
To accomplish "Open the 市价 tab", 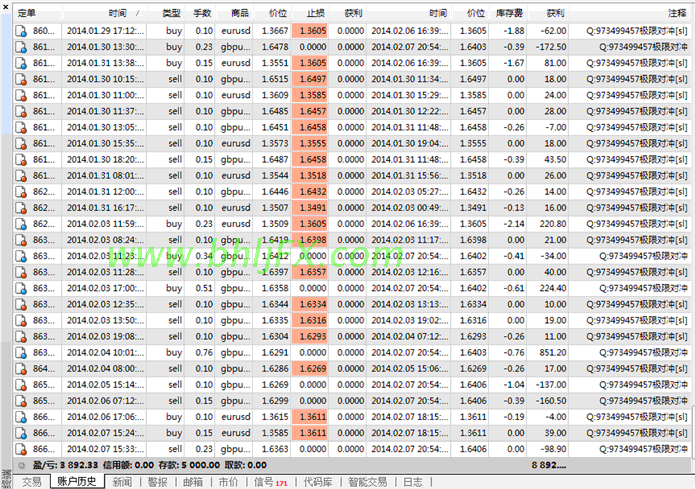I will [228, 482].
